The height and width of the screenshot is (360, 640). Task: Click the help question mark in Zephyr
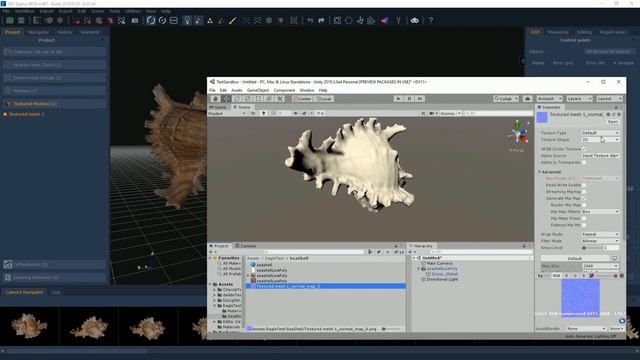coord(430,20)
